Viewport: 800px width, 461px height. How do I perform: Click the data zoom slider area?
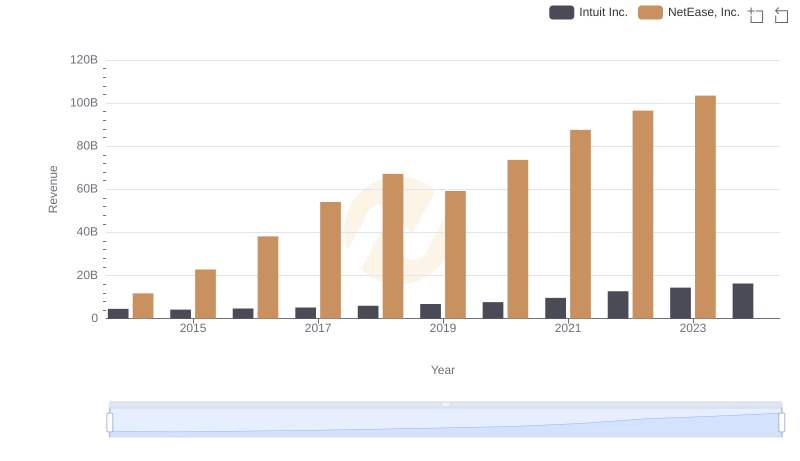tap(445, 423)
